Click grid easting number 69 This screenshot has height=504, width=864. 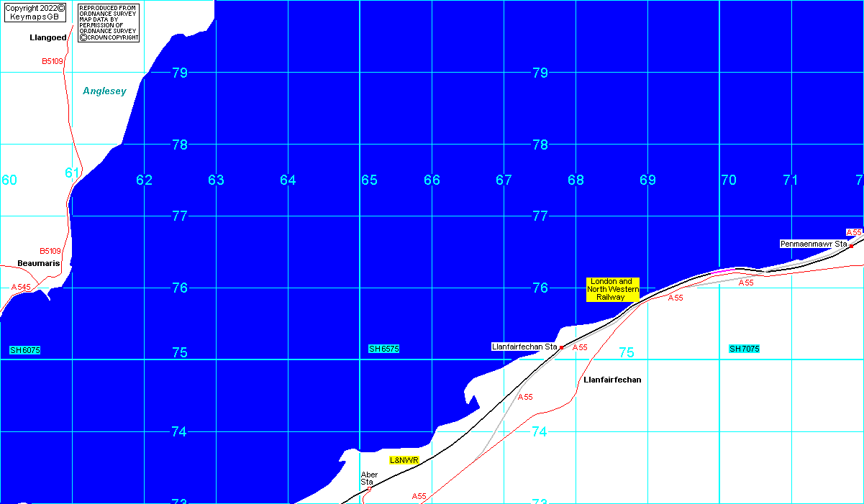click(x=647, y=180)
